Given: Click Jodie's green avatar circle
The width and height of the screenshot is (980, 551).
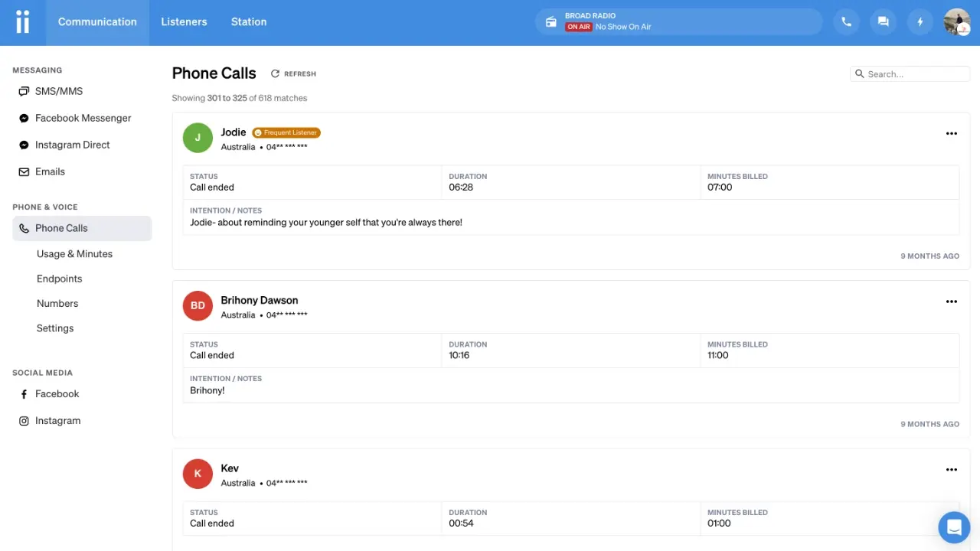Looking at the screenshot, I should (x=198, y=138).
